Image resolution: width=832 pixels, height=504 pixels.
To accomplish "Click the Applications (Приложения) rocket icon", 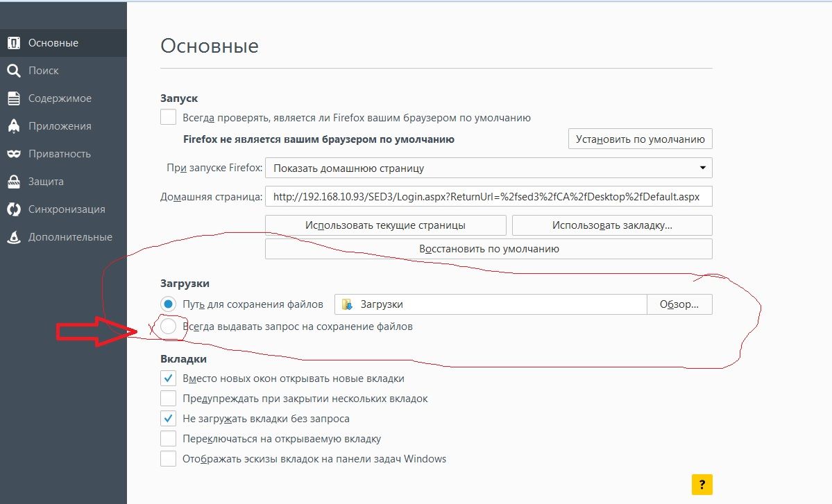I will point(13,126).
